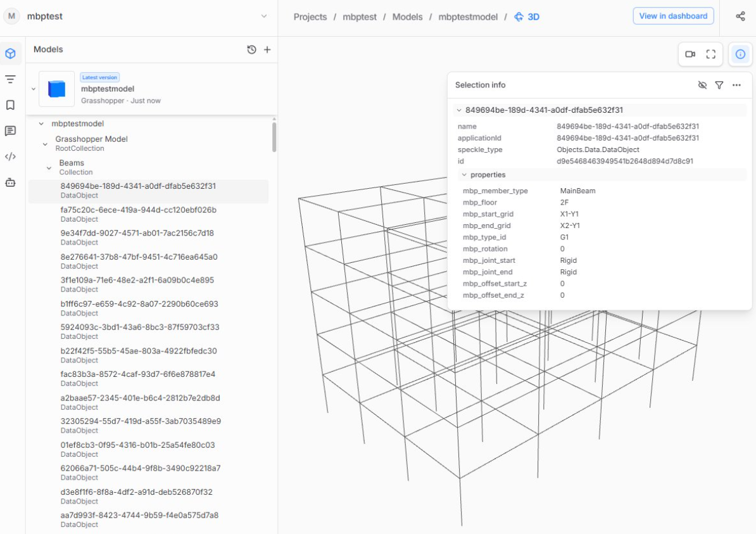Go to Projects in the breadcrumb
The width and height of the screenshot is (756, 534).
coord(310,17)
